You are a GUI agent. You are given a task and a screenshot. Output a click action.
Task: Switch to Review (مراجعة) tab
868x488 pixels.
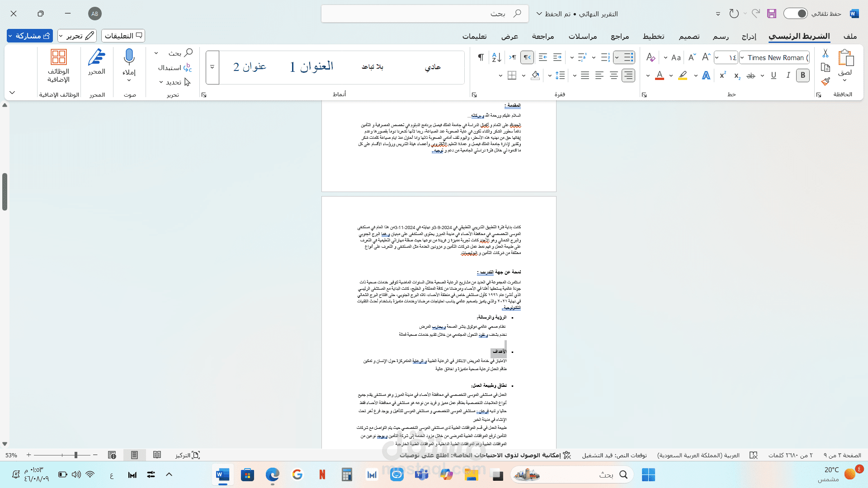[543, 36]
